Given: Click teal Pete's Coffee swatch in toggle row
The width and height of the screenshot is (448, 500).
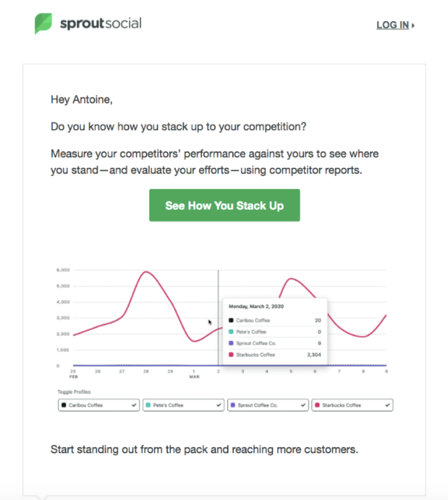Looking at the screenshot, I should [x=148, y=405].
